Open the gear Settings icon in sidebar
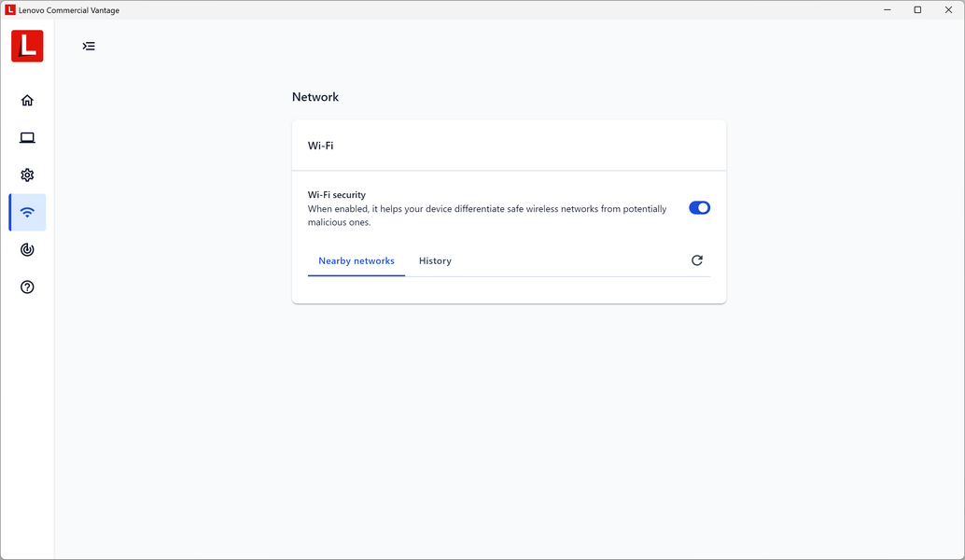This screenshot has width=965, height=560. coord(27,175)
